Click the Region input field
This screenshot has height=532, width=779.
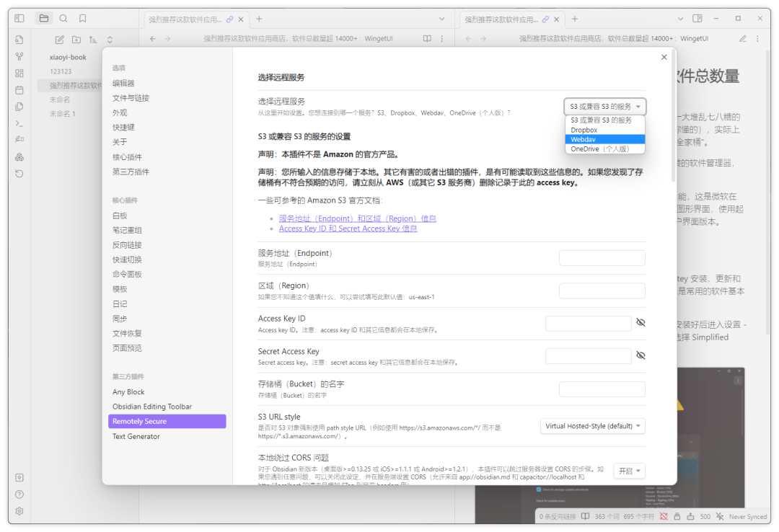coord(602,291)
